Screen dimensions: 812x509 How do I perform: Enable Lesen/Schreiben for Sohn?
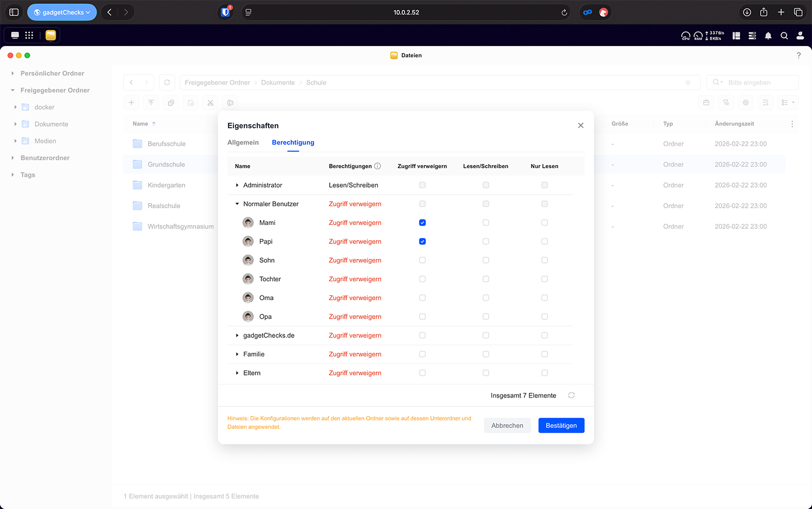pyautogui.click(x=486, y=260)
